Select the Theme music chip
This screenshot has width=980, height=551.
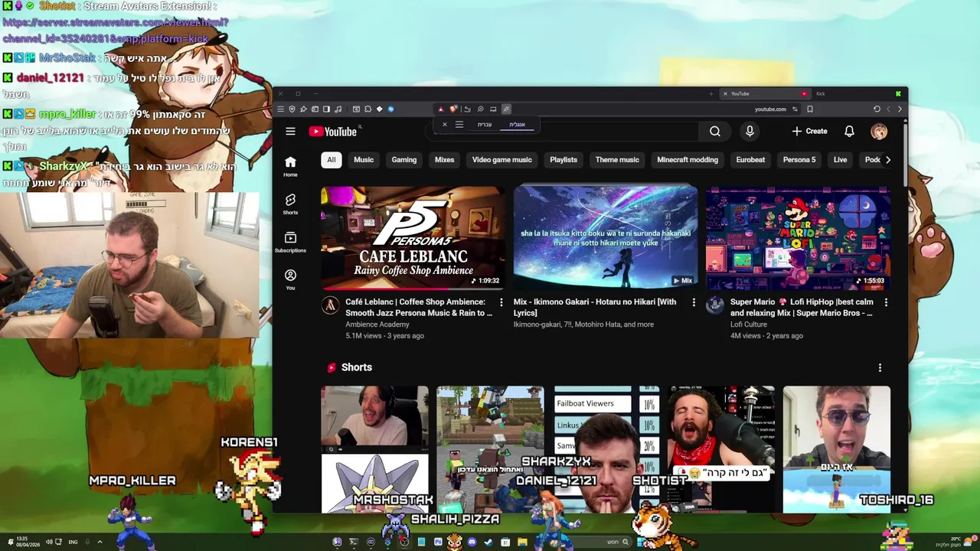tap(617, 160)
